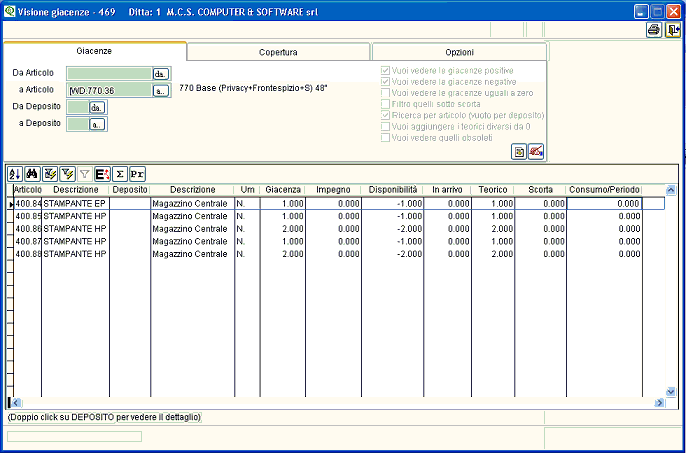Click the Teorico column header

[493, 190]
